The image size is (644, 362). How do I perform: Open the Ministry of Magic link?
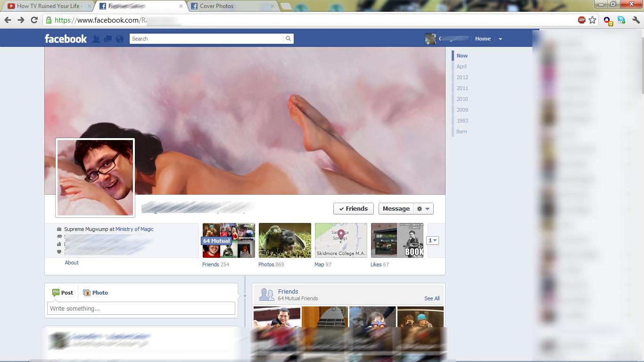pyautogui.click(x=134, y=229)
